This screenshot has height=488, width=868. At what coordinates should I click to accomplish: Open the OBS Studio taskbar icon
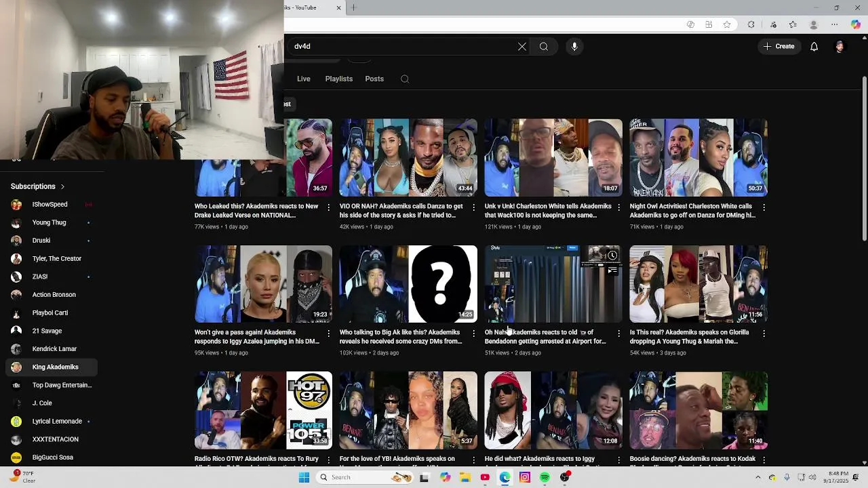565,477
